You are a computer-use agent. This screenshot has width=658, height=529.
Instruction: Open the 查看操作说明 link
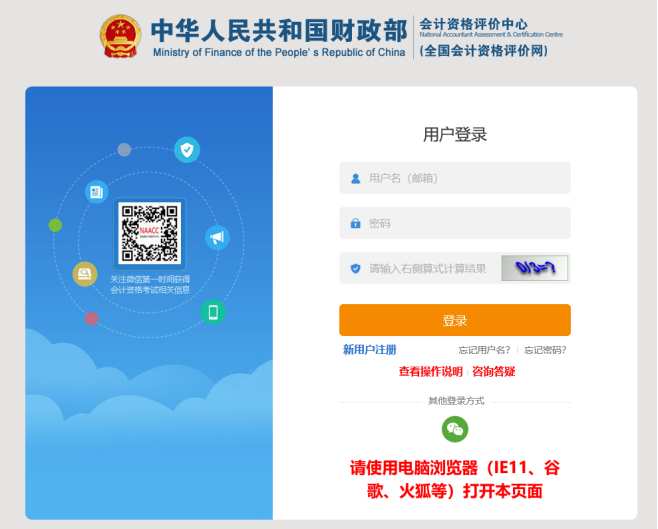click(x=431, y=372)
